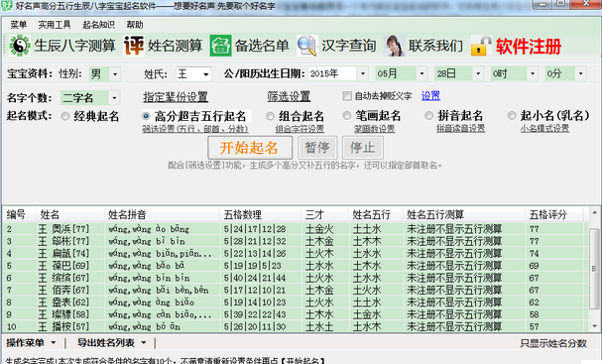Click results list scrollbar down arrow
Image resolution: width=602 pixels, height=364 pixels.
point(594,326)
